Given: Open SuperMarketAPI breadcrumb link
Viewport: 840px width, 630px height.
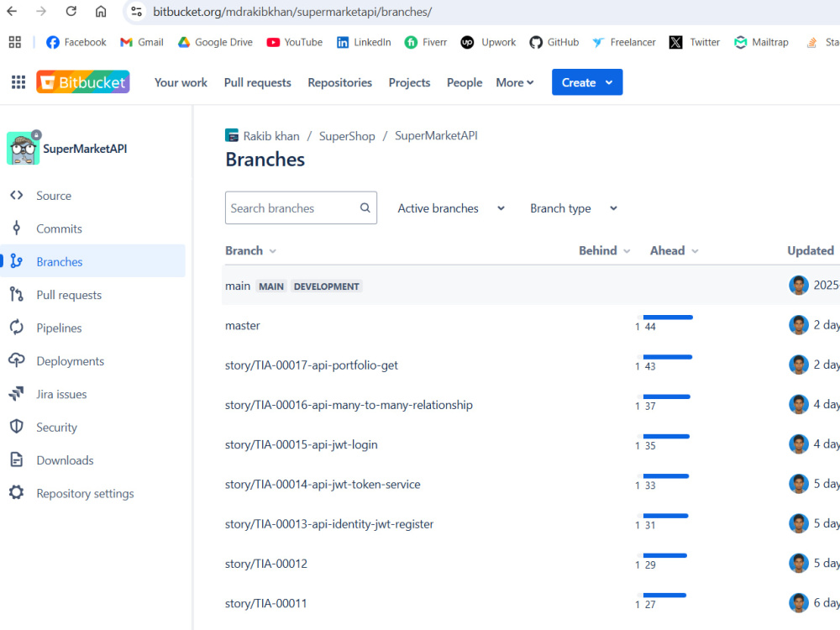Looking at the screenshot, I should (436, 135).
